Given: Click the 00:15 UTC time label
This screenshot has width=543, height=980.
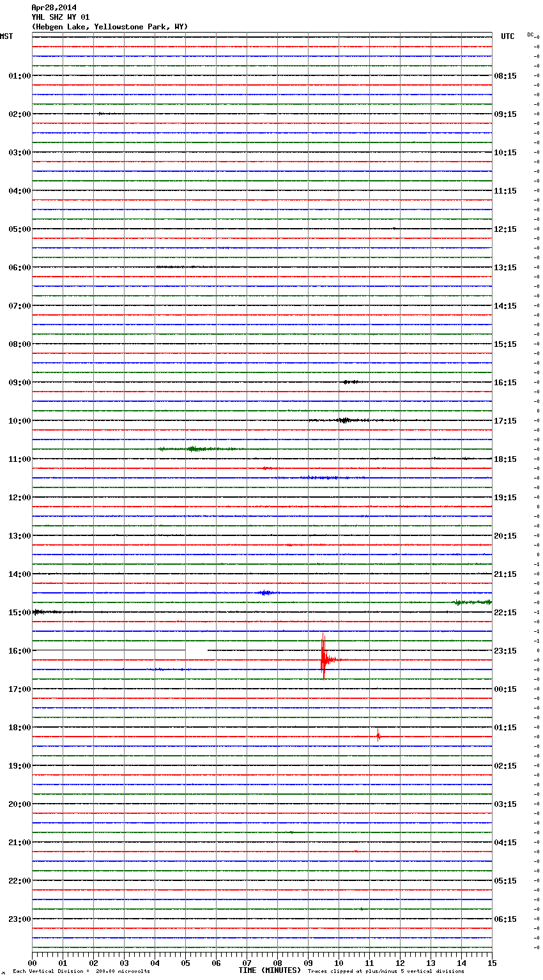Looking at the screenshot, I should 505,689.
